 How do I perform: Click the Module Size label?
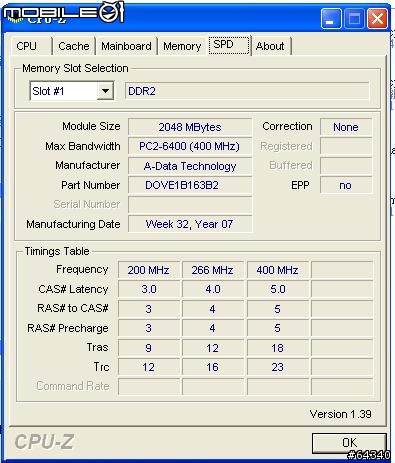click(91, 126)
